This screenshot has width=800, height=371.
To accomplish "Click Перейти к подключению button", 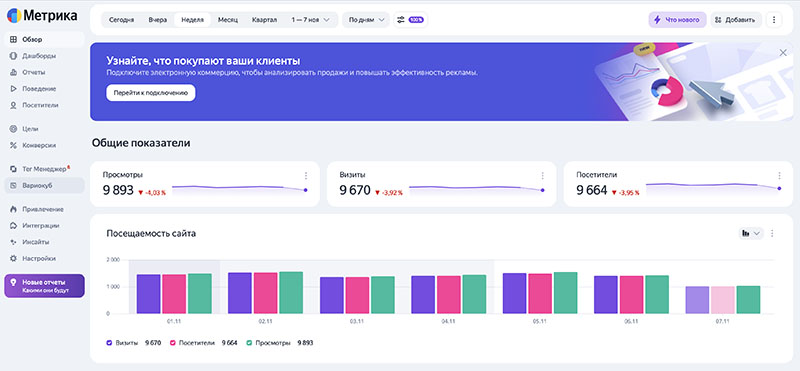I will click(151, 93).
